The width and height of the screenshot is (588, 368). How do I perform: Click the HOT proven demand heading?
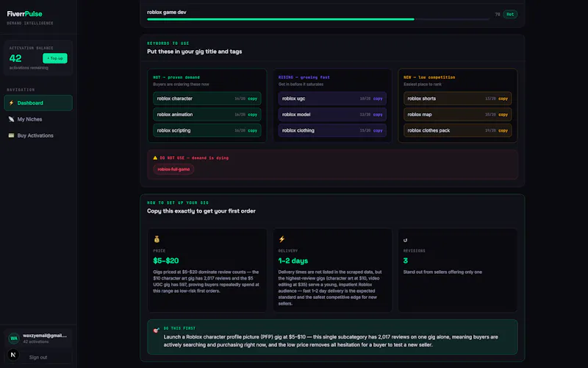tap(176, 77)
